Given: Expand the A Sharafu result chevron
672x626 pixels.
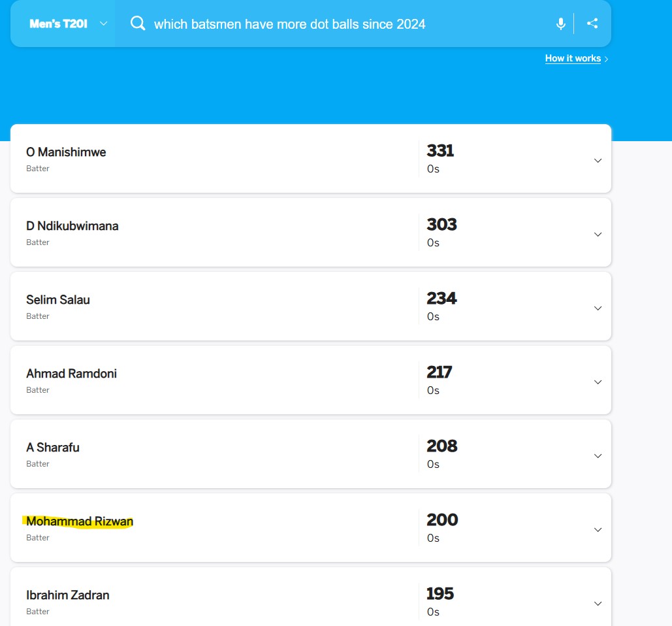Looking at the screenshot, I should [598, 455].
